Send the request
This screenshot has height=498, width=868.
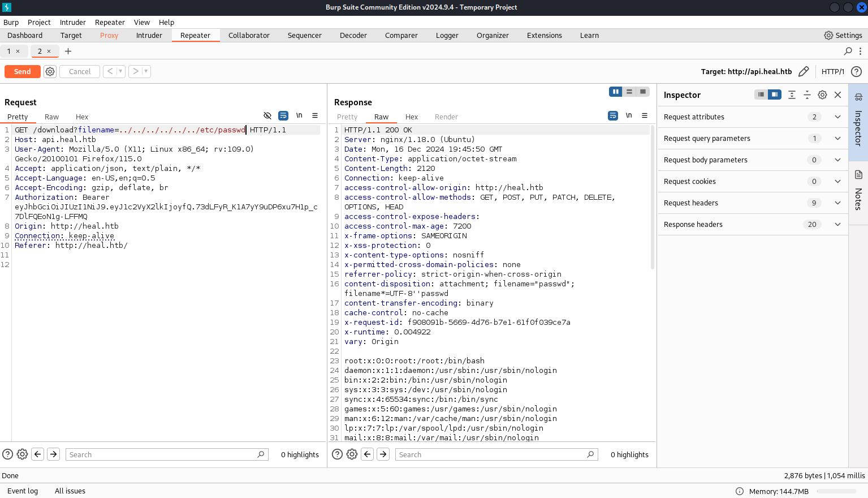click(23, 71)
